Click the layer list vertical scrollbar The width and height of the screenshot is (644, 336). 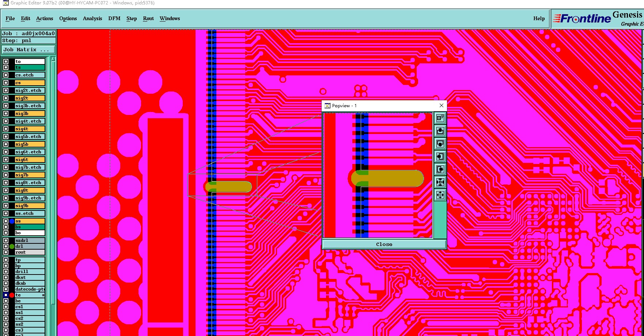click(x=53, y=183)
